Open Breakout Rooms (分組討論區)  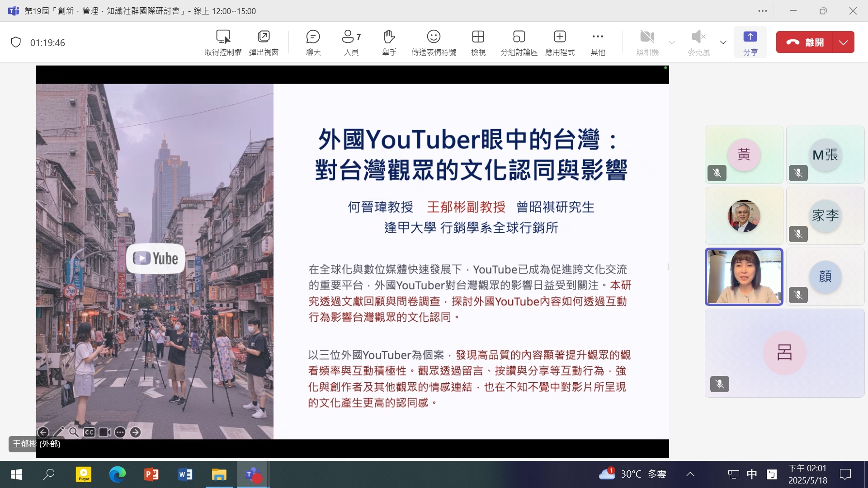coord(519,42)
